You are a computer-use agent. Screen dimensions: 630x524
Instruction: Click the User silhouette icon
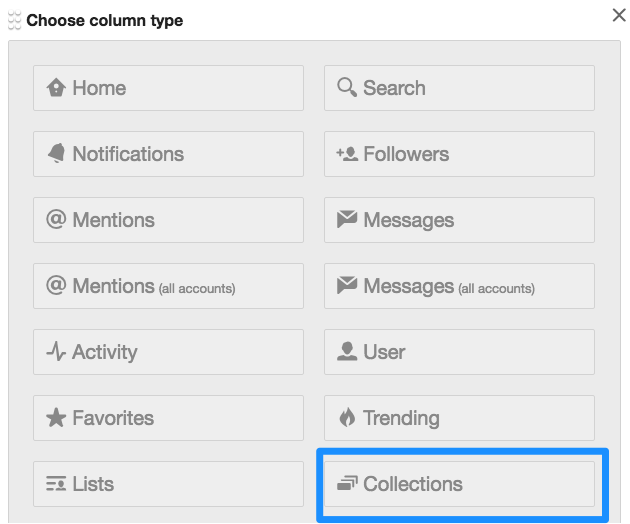pyautogui.click(x=347, y=352)
